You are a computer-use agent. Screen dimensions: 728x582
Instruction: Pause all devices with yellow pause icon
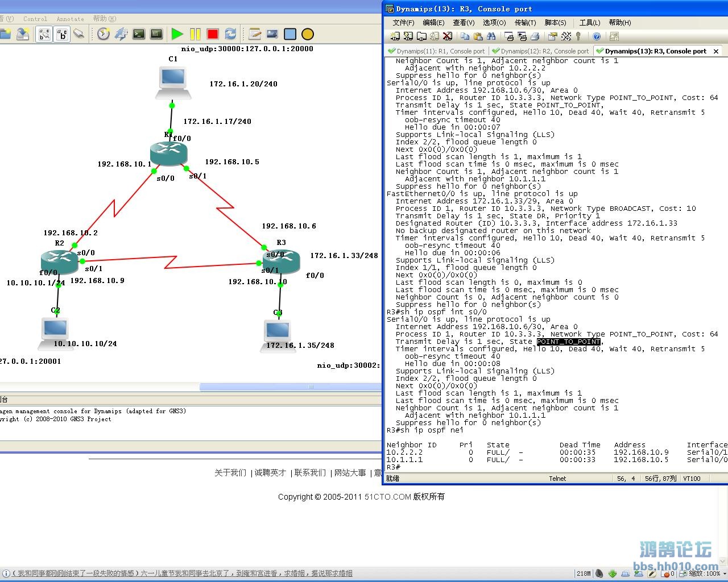[x=195, y=35]
